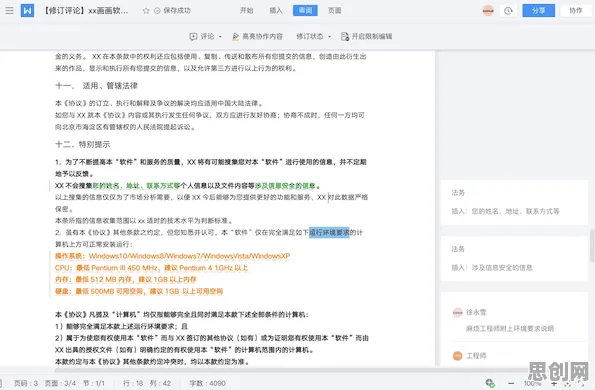Switch to the 开始 tab
Image resolution: width=595 pixels, height=390 pixels.
(247, 10)
